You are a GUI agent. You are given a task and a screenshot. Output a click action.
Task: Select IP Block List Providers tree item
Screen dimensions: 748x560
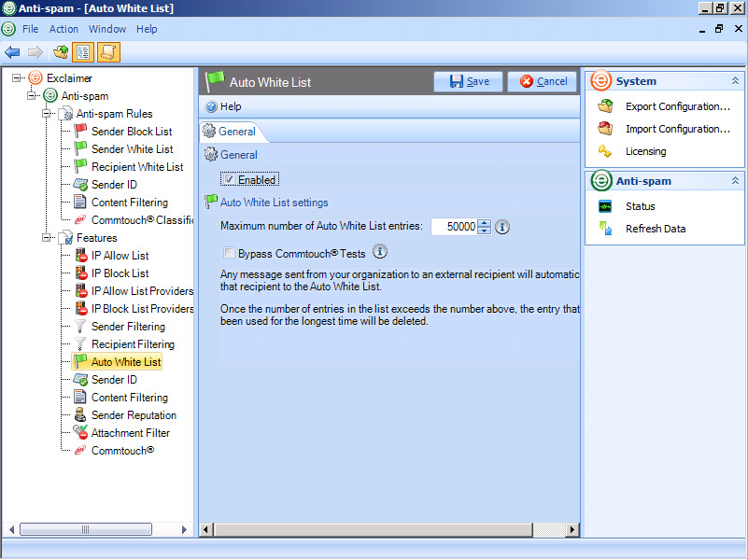click(142, 308)
